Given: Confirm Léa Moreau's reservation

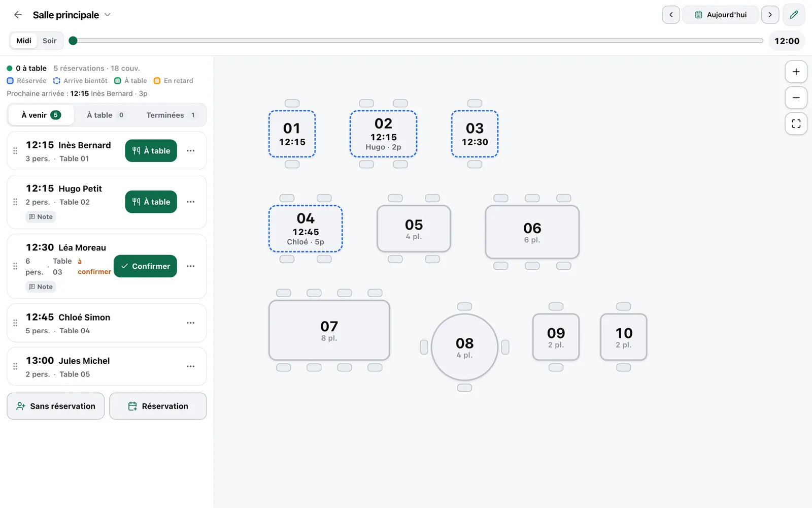Looking at the screenshot, I should pyautogui.click(x=145, y=266).
